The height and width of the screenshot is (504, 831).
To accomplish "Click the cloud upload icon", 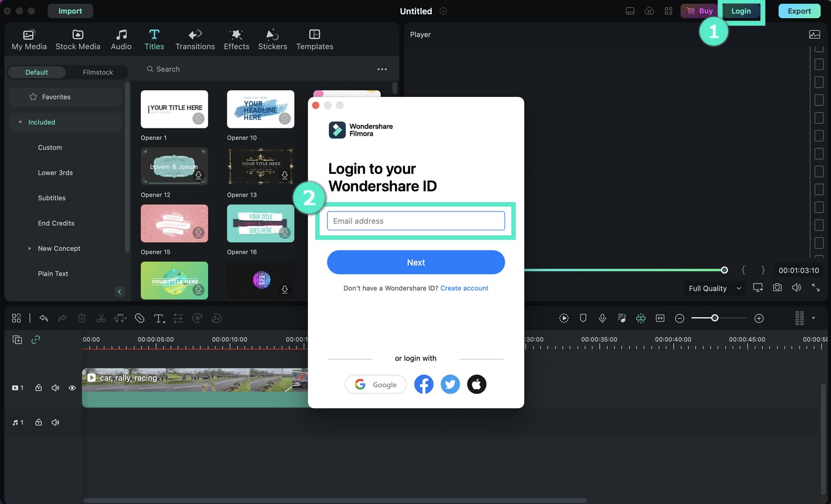I will (x=649, y=11).
